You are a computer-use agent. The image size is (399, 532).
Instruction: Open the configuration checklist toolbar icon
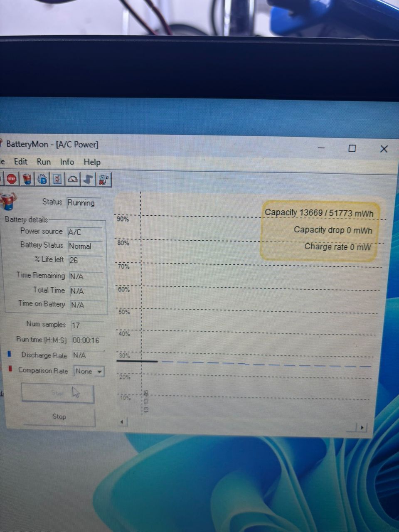[57, 179]
